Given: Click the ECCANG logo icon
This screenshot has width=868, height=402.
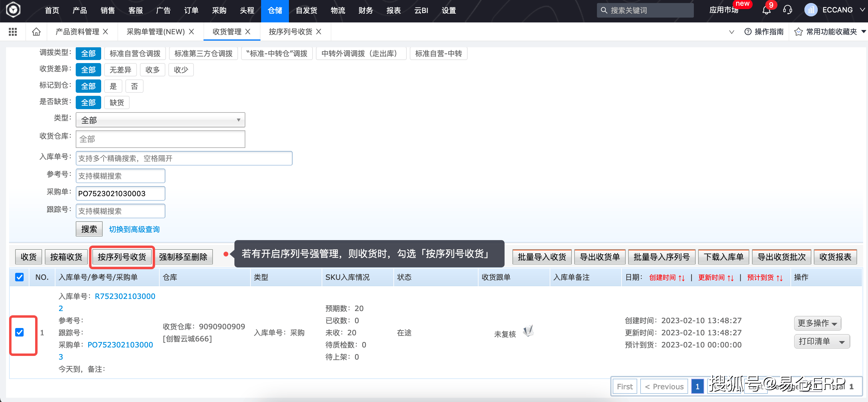Looking at the screenshot, I should [14, 10].
